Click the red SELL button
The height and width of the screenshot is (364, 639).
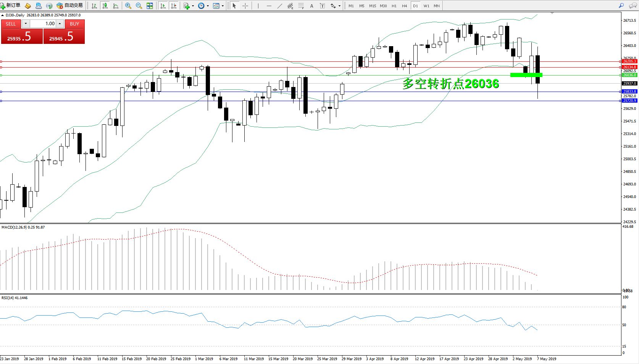pyautogui.click(x=11, y=24)
